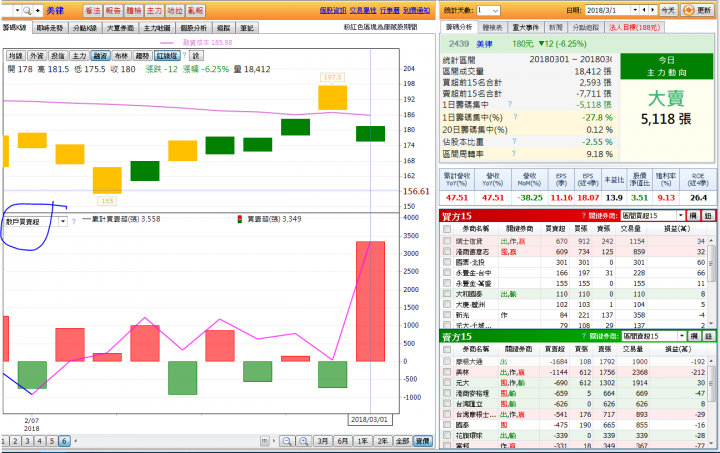The image size is (720, 453).
Task: Toggle the 紅綠燈 chart overlay
Action: coord(167,56)
